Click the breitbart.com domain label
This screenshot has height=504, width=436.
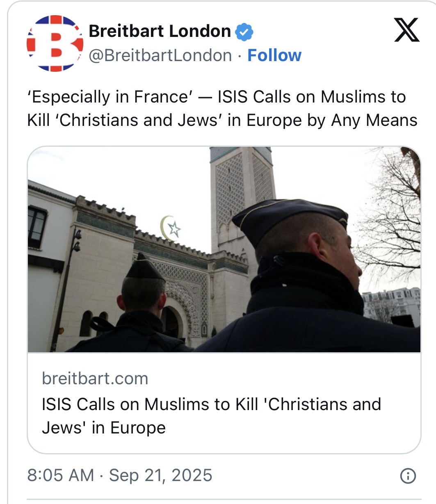95,378
